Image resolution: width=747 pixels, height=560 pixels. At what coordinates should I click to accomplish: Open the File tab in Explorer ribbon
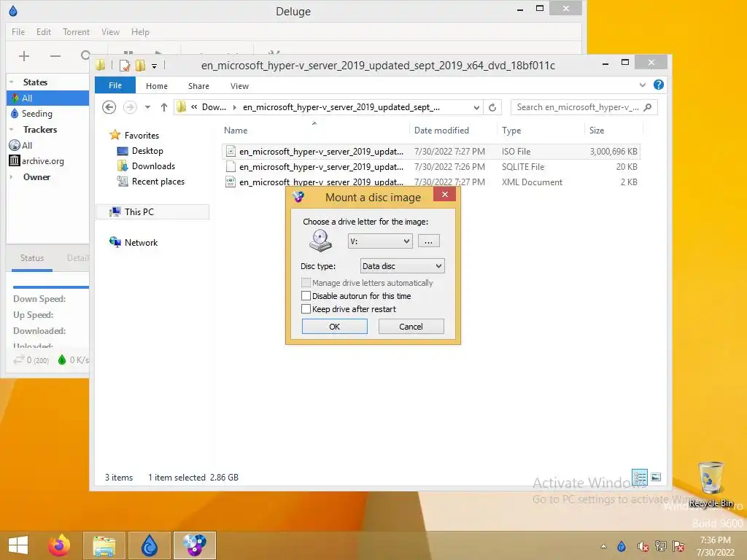click(115, 85)
